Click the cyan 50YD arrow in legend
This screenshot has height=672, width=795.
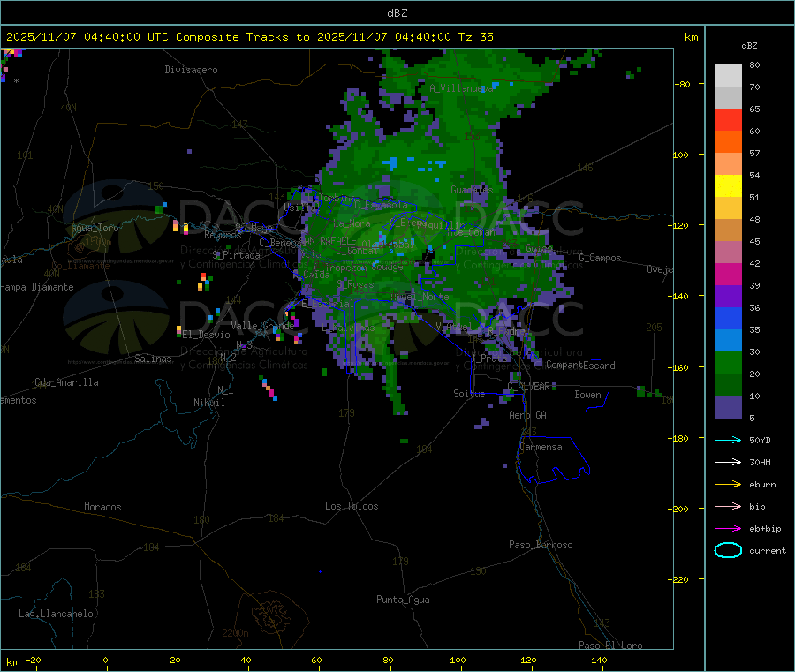point(728,440)
